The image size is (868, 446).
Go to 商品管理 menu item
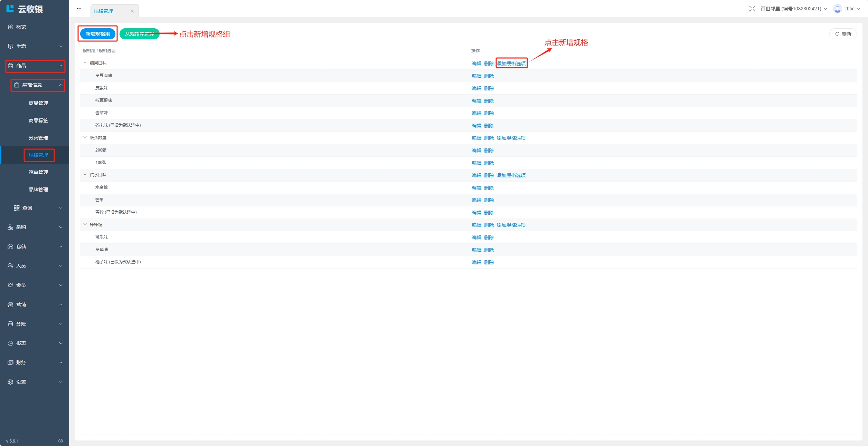coord(38,103)
